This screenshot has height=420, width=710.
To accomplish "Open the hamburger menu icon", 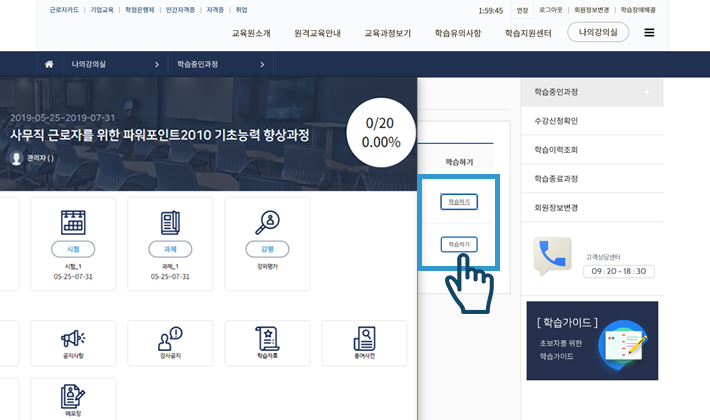I will 649,33.
